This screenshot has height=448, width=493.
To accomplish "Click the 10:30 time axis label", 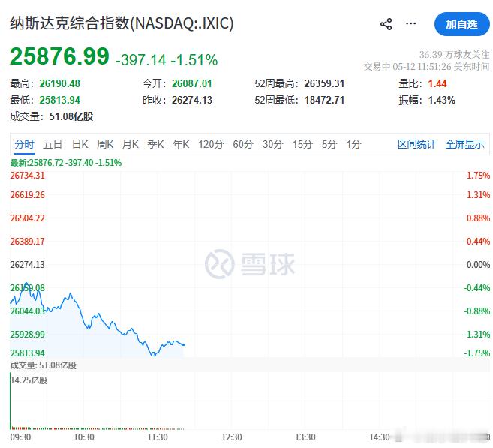I will coord(83,437).
